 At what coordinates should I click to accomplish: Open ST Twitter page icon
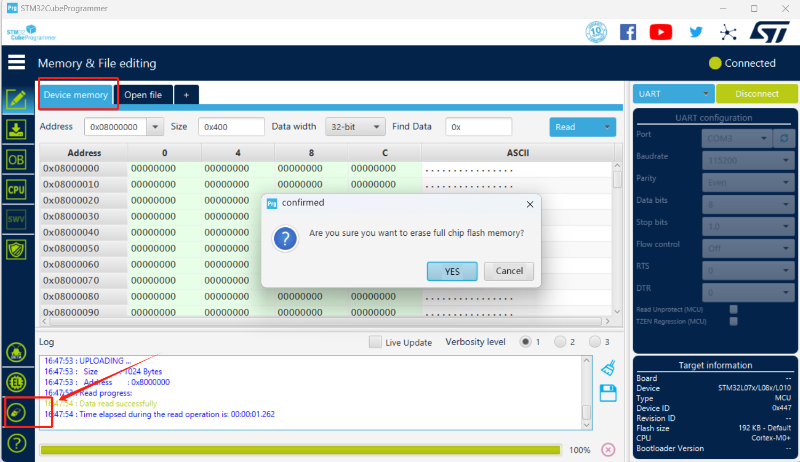click(696, 32)
